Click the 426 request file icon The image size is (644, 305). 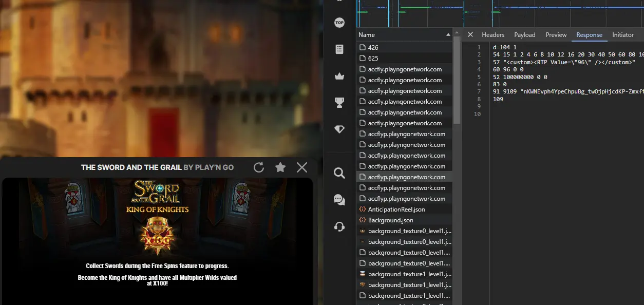[363, 47]
